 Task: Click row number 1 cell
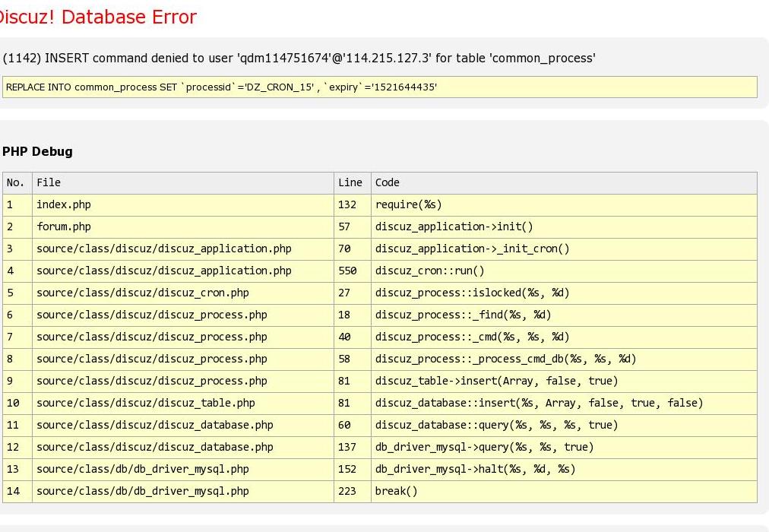(17, 205)
